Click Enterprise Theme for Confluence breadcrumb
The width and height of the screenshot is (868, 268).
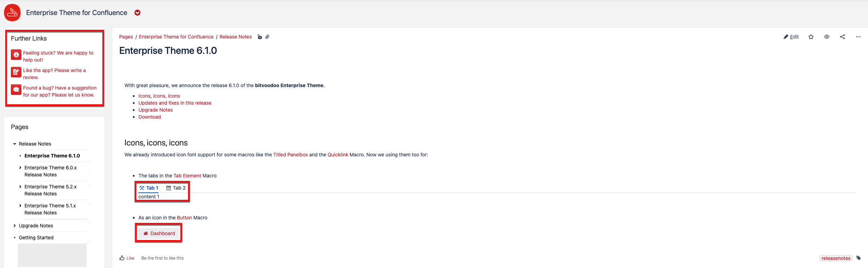tap(176, 37)
